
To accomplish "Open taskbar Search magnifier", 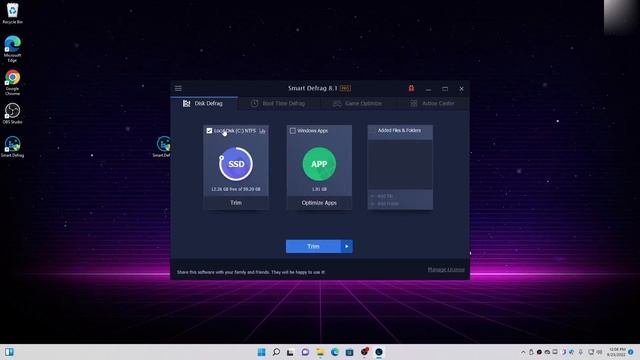I will pyautogui.click(x=276, y=352).
